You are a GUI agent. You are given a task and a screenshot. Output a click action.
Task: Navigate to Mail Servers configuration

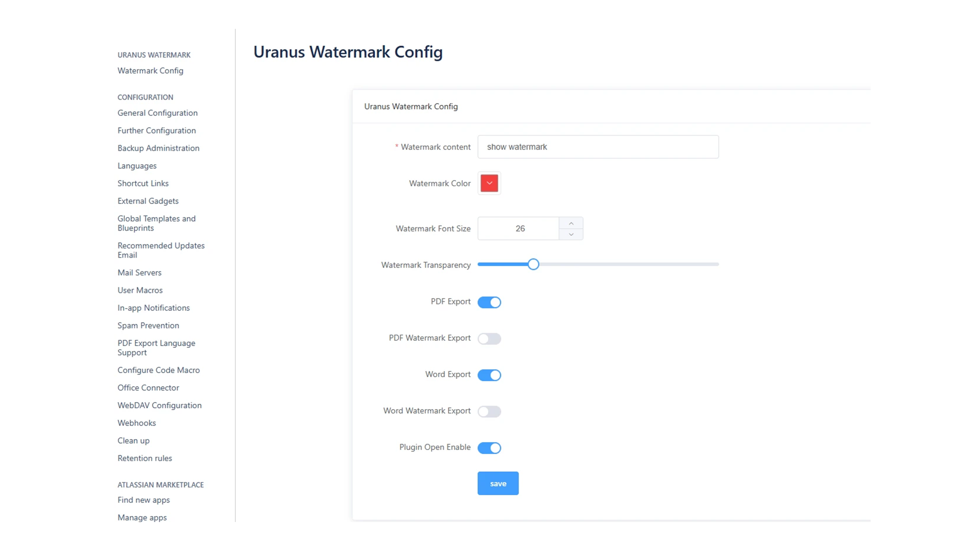click(x=139, y=272)
